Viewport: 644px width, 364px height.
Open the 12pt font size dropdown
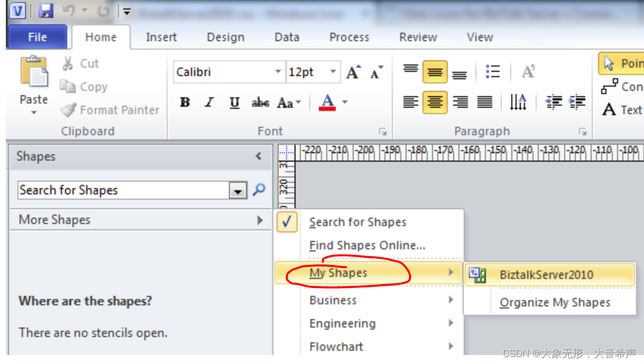click(333, 72)
